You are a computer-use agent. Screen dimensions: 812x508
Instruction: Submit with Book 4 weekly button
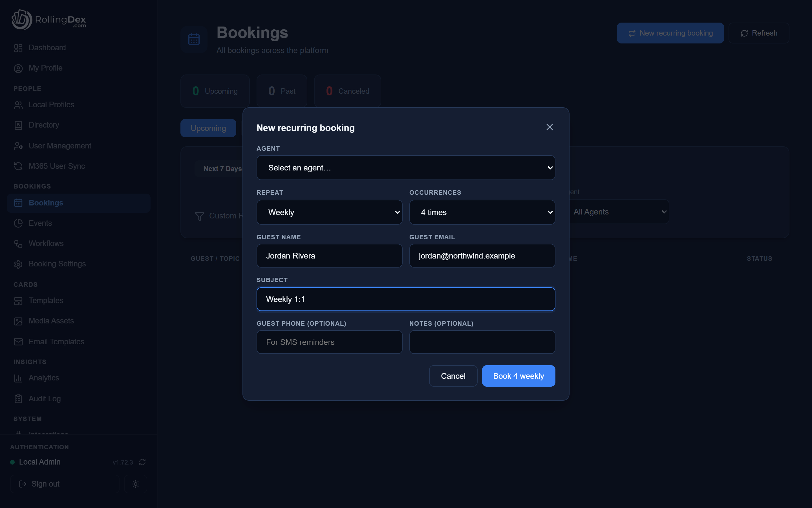pos(518,376)
